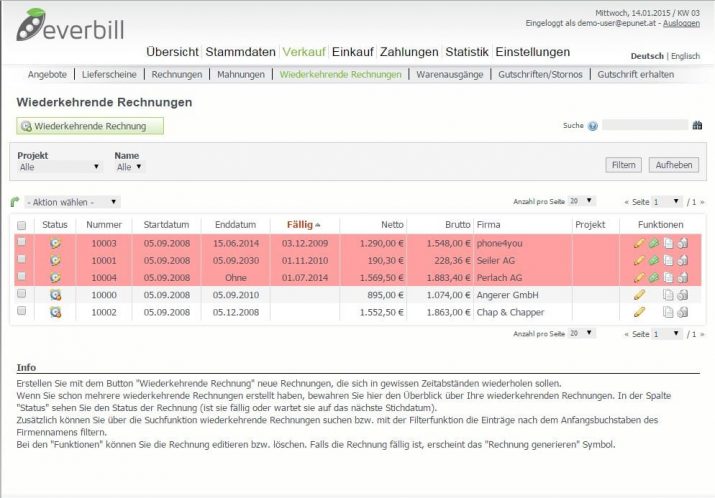Expand the 'Aktion wählen' dropdown
The width and height of the screenshot is (715, 498).
point(72,202)
